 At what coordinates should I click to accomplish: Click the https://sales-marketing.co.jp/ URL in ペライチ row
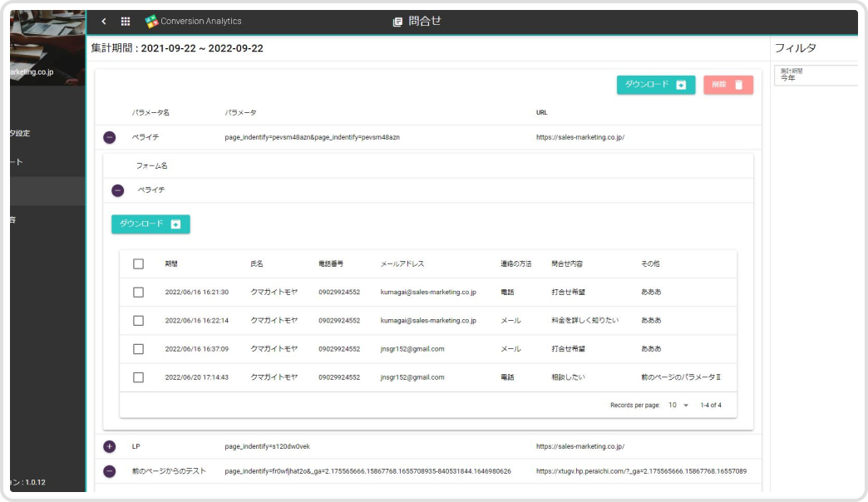tap(579, 137)
